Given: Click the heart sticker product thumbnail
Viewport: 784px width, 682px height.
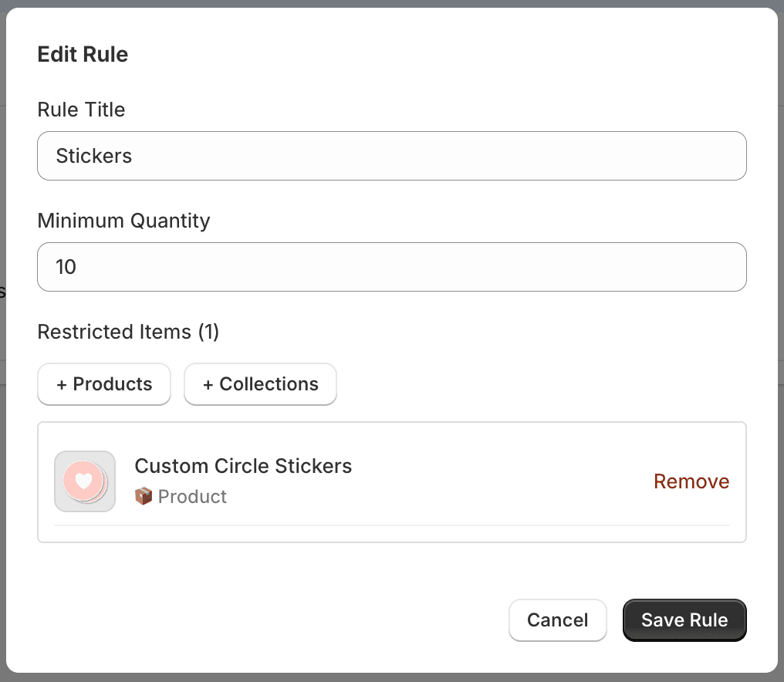Looking at the screenshot, I should 84,481.
